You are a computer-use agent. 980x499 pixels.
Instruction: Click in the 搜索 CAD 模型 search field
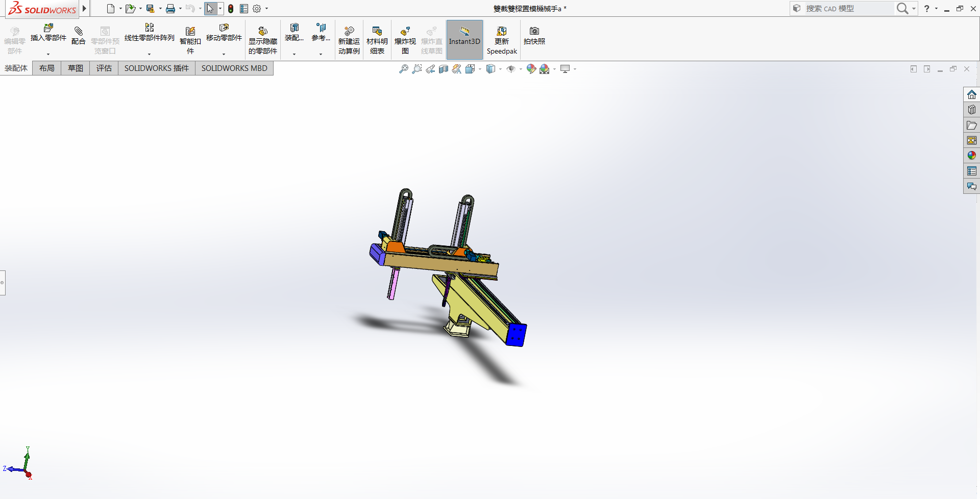[x=848, y=9]
